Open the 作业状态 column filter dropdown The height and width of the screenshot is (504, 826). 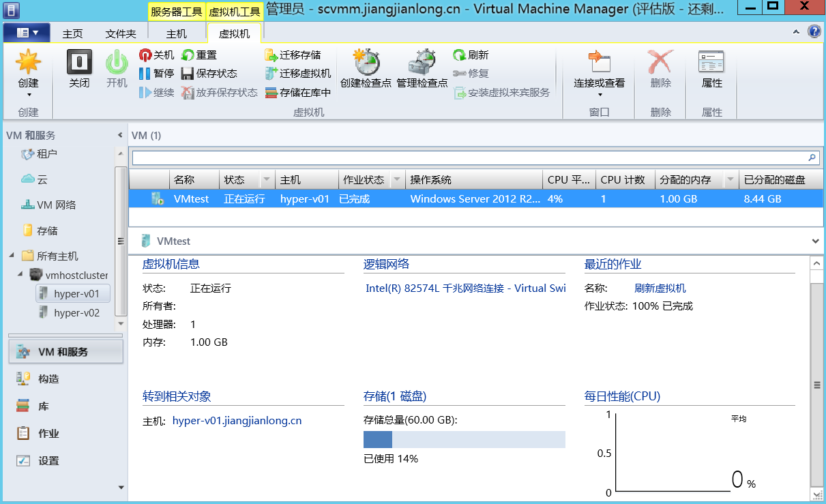(396, 180)
